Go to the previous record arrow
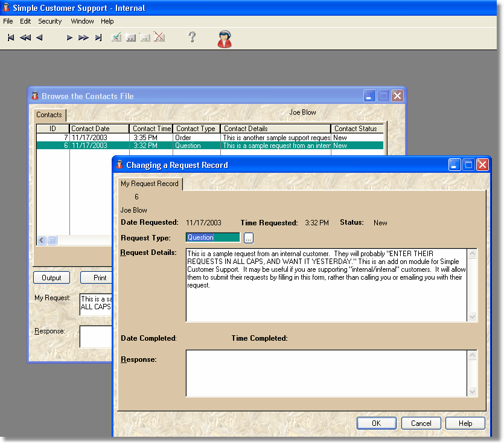Screen dimensions: 504x444 point(39,37)
